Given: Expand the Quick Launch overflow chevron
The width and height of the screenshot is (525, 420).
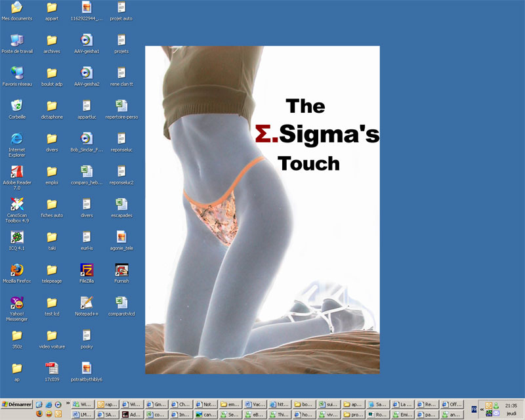Looking at the screenshot, I should (x=68, y=404).
